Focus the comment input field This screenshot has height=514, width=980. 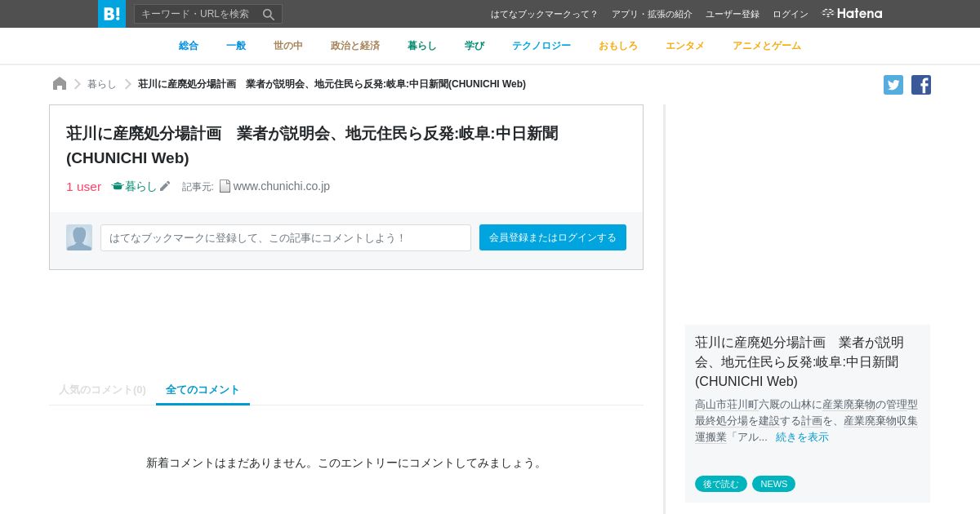click(x=286, y=237)
